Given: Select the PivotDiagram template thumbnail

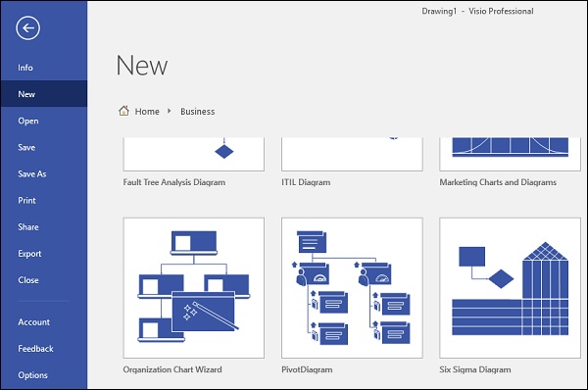Looking at the screenshot, I should point(352,288).
